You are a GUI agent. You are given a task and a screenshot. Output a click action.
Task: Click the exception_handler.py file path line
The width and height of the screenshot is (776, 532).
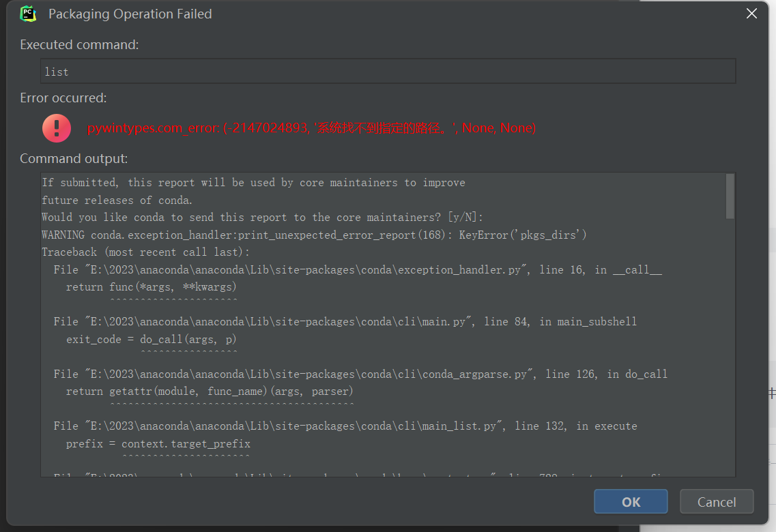(358, 269)
